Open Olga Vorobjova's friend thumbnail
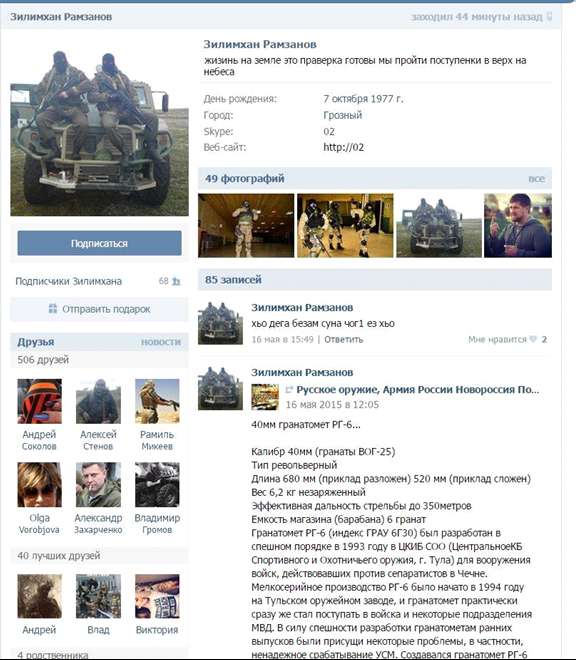Viewport: 576px width, 660px height. pos(40,484)
